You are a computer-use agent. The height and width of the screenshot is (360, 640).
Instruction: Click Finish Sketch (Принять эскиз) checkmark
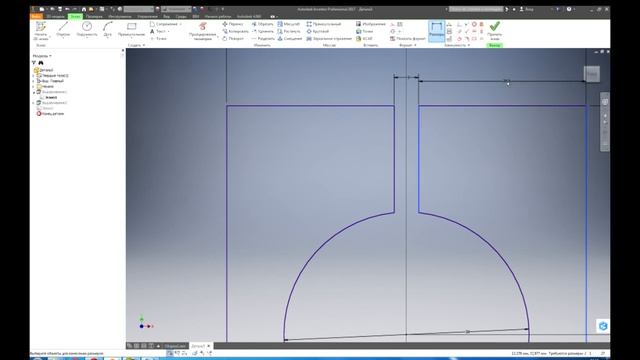(495, 30)
